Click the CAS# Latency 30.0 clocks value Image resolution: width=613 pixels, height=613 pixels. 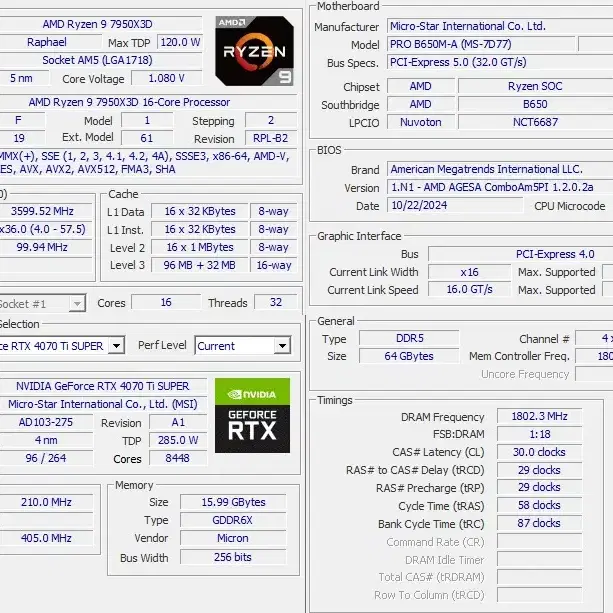pyautogui.click(x=540, y=452)
